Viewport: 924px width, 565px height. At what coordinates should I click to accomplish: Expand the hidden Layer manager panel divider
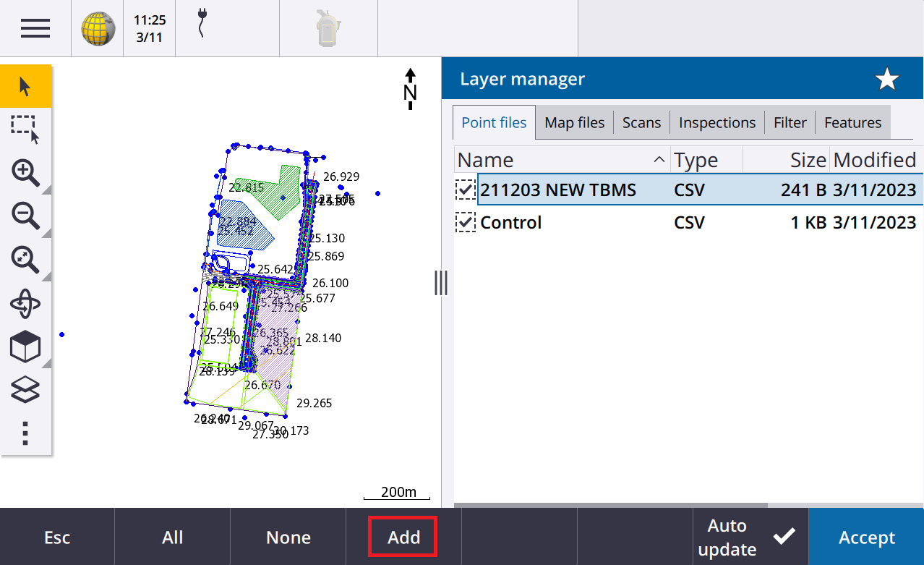click(x=441, y=284)
